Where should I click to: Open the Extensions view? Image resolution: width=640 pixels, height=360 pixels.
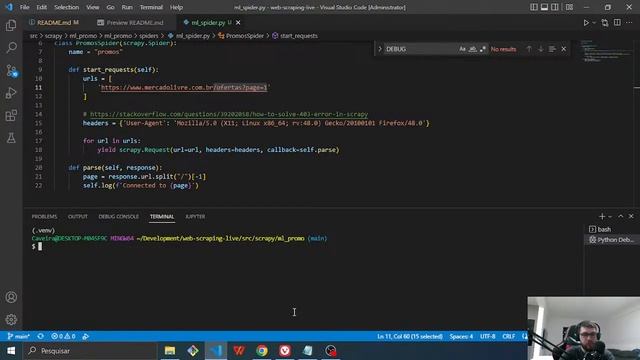coord(11,116)
